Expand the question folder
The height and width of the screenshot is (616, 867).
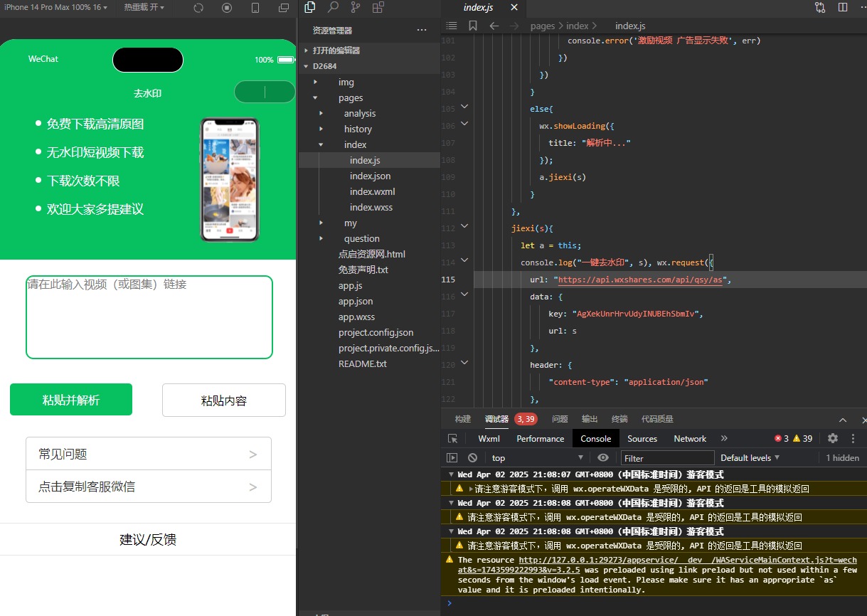coord(369,238)
